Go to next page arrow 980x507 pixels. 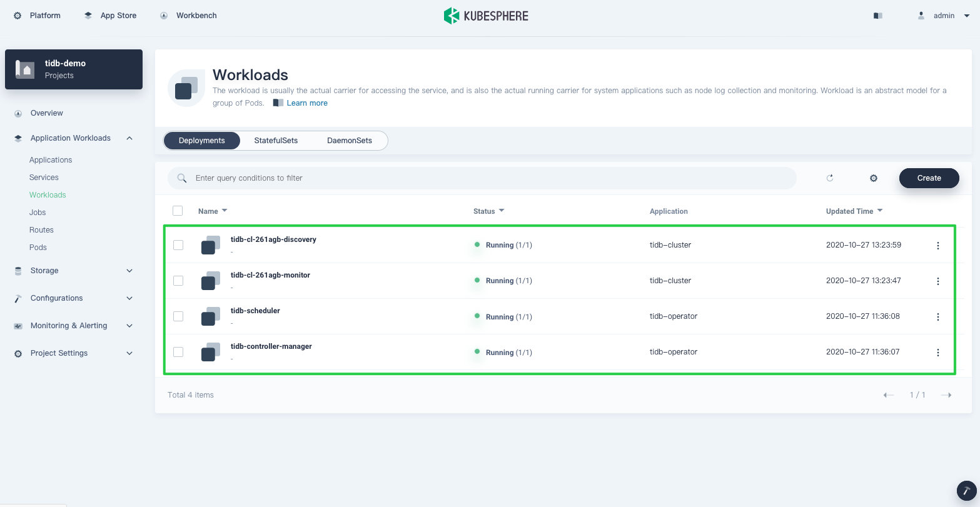(x=946, y=395)
